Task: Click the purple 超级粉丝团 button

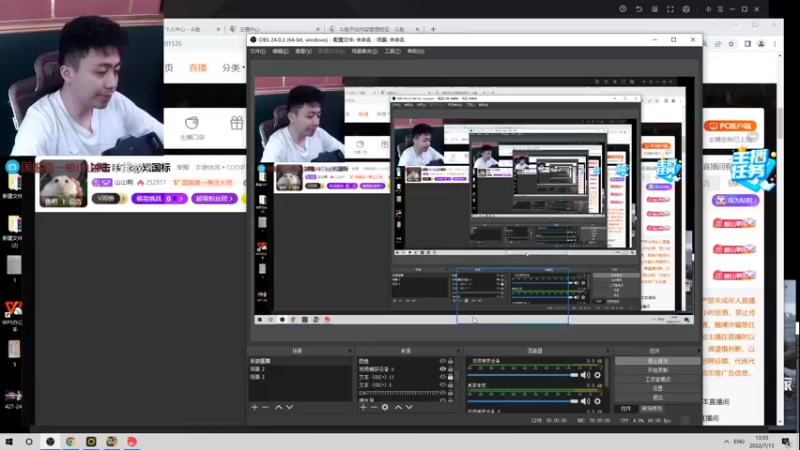Action: 214,198
